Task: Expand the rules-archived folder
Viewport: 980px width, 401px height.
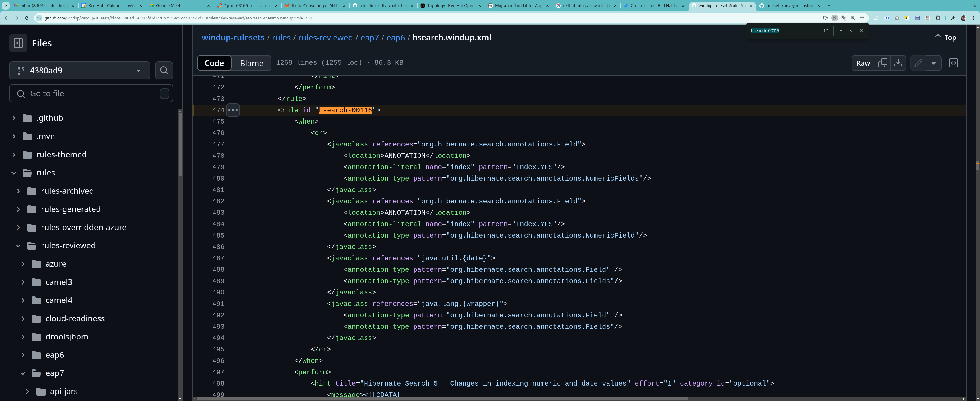Action: click(x=18, y=191)
